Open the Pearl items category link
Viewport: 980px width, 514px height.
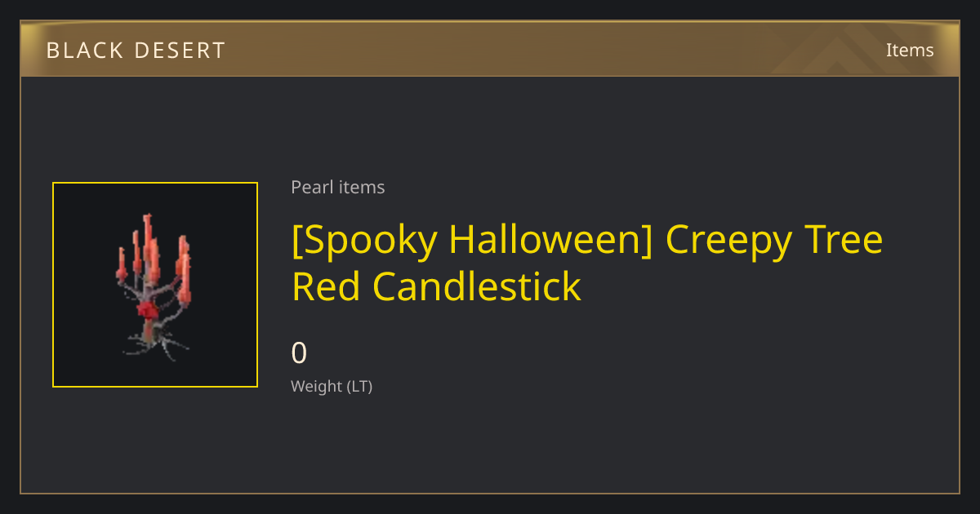[338, 187]
